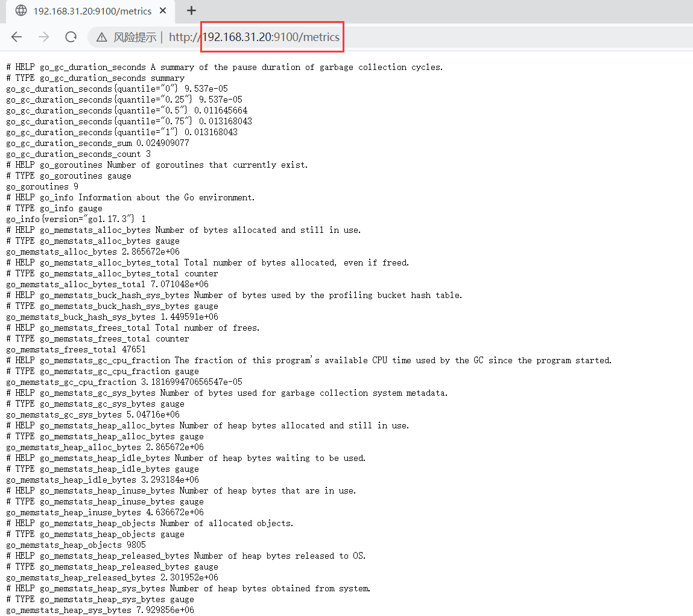Click the go_gc_duration_seconds_sum 0.024909077 line

(98, 143)
